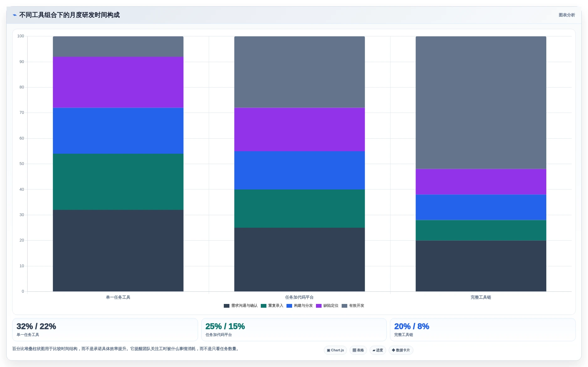Select the 进度 tag chip
This screenshot has height=367, width=588.
click(x=378, y=350)
